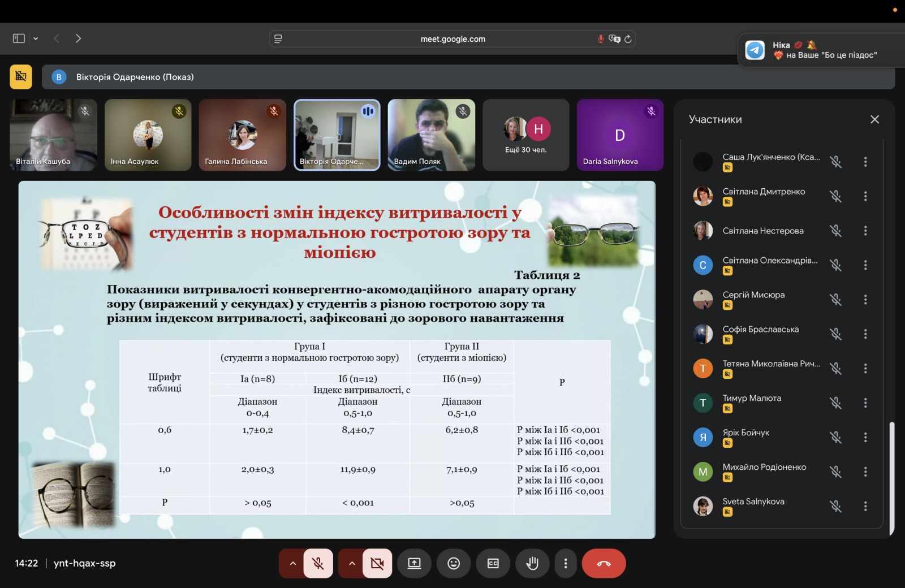Click the "Ещё 30 чел." participants tile

click(x=525, y=135)
